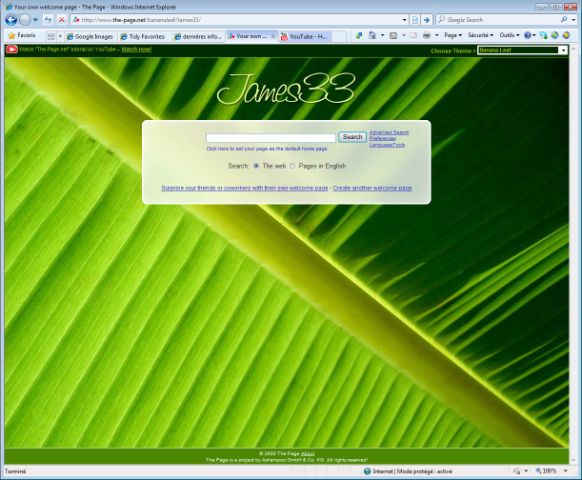Close the Your own welcome page tab
582x480 pixels.
click(x=273, y=36)
